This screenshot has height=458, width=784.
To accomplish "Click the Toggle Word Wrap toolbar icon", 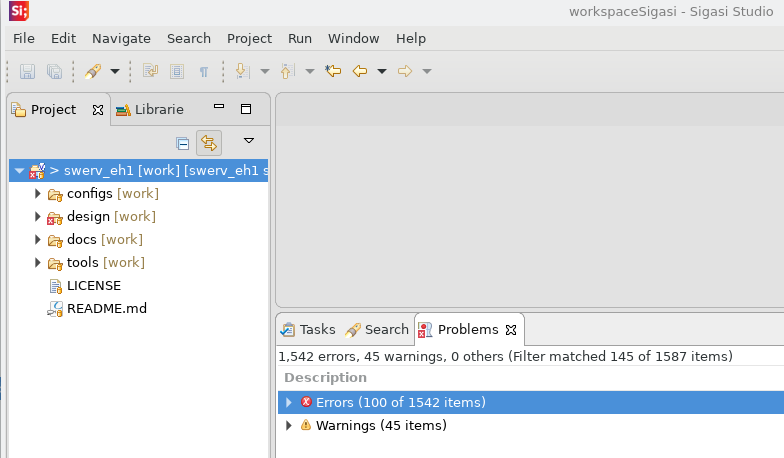I will tap(150, 72).
